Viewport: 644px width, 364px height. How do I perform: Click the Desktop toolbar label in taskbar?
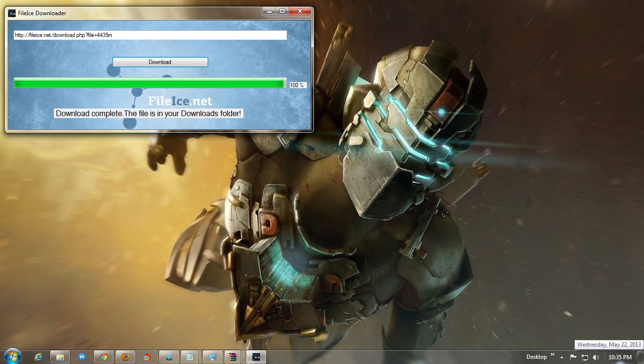(537, 357)
